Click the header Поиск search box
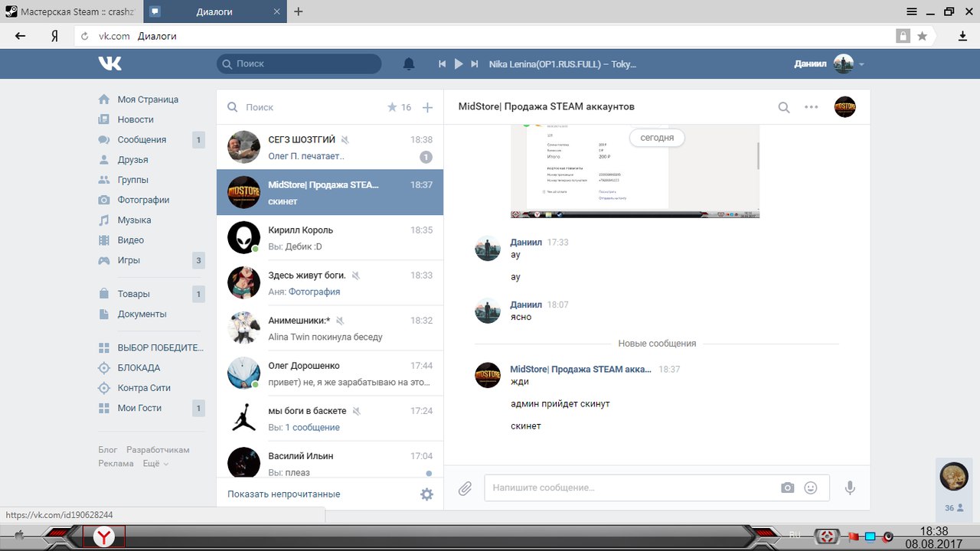Image resolution: width=980 pixels, height=551 pixels. [299, 64]
